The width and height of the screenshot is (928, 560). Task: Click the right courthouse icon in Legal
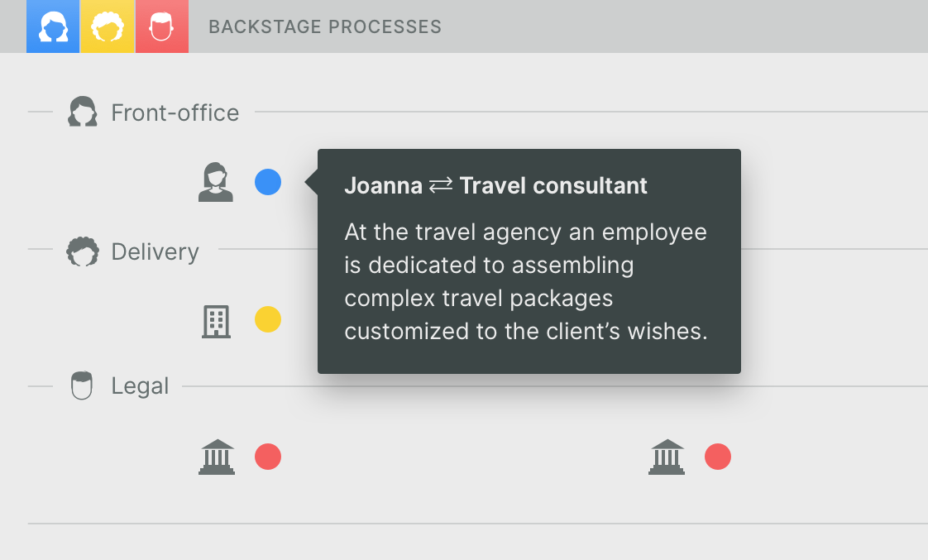tap(667, 457)
